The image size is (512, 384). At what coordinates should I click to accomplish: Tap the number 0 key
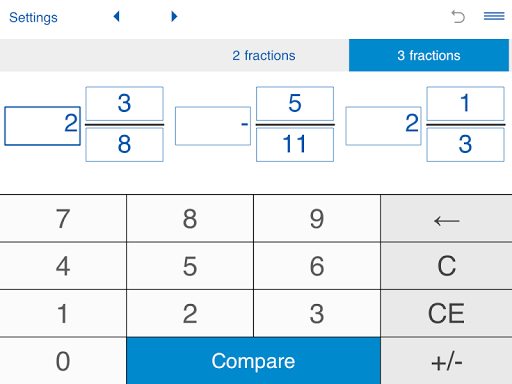click(x=63, y=361)
